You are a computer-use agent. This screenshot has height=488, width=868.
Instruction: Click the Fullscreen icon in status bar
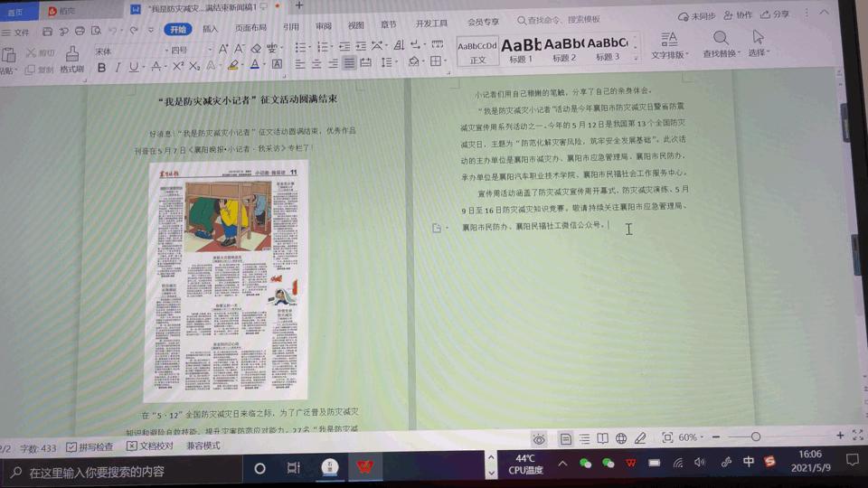pos(857,436)
